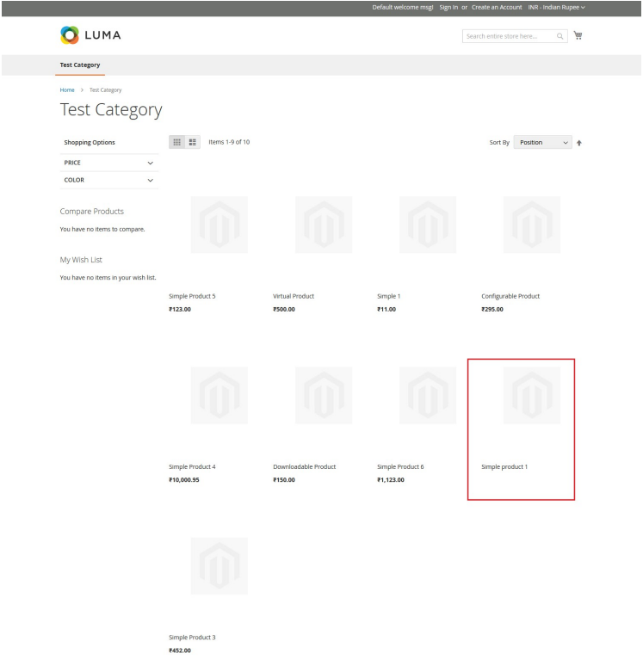Click the Luma logo icon

(69, 34)
